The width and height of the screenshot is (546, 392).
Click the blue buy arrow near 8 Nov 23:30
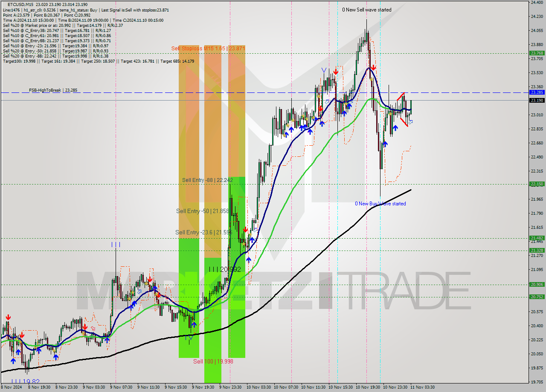(56, 357)
